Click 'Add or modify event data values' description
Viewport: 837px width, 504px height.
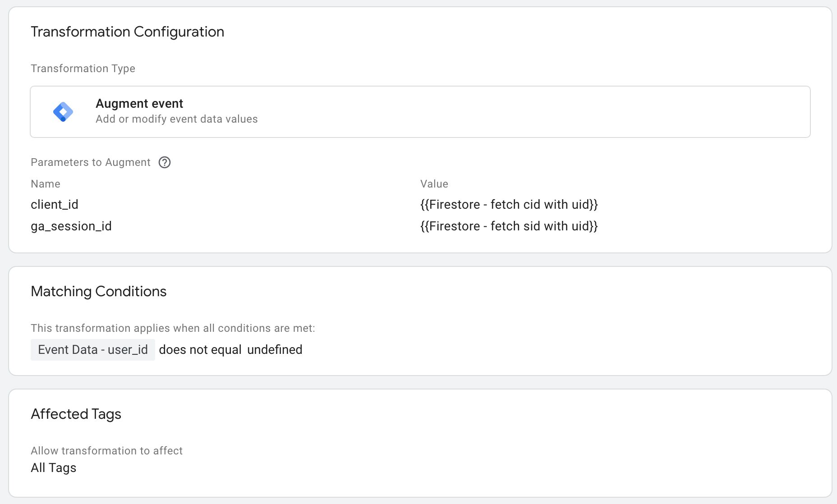(177, 119)
